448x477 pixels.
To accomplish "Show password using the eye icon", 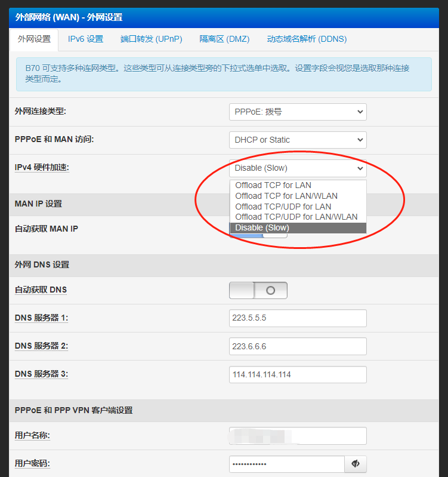I will point(356,464).
